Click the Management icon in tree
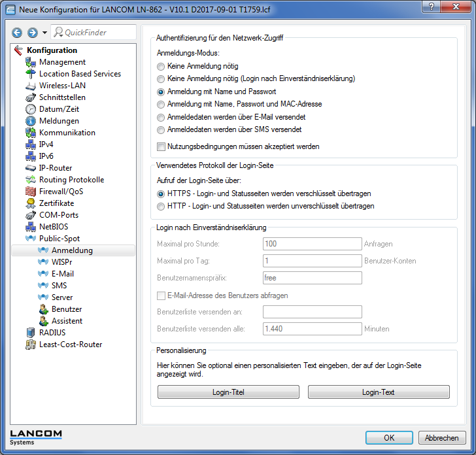Image resolution: width=476 pixels, height=455 pixels. (30, 62)
